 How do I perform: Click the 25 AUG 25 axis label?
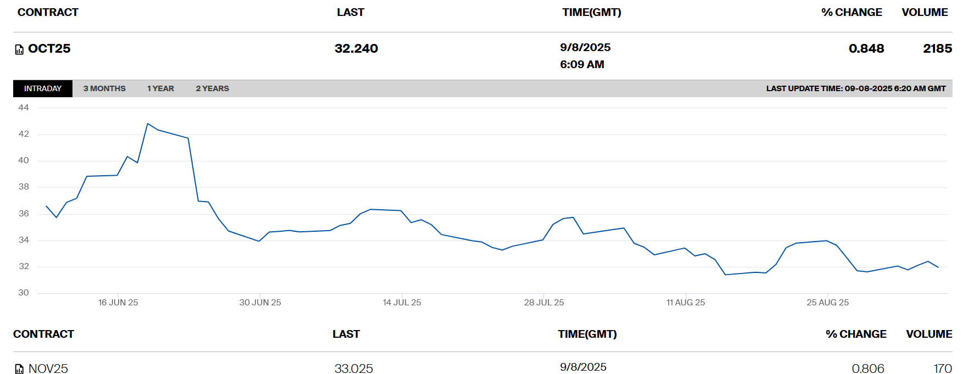[827, 302]
